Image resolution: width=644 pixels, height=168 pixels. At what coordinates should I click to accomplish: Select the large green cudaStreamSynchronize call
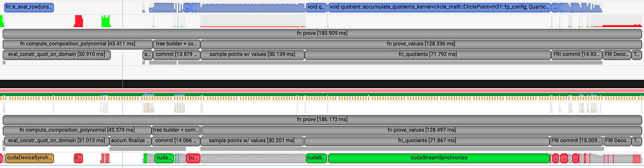click(439, 158)
